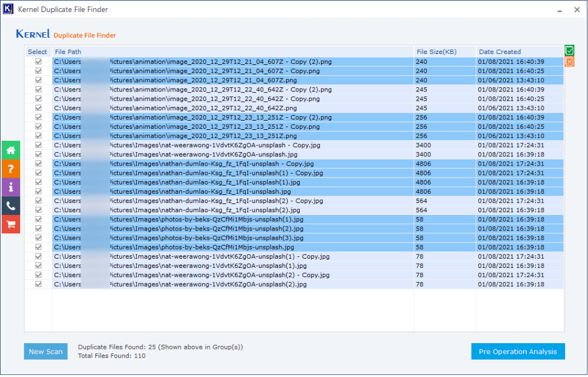Viewport: 588px width, 377px height.
Task: Toggle checkbox for nat-weerawong unsplash - Copy.jpg 3400 KB
Action: [x=38, y=145]
